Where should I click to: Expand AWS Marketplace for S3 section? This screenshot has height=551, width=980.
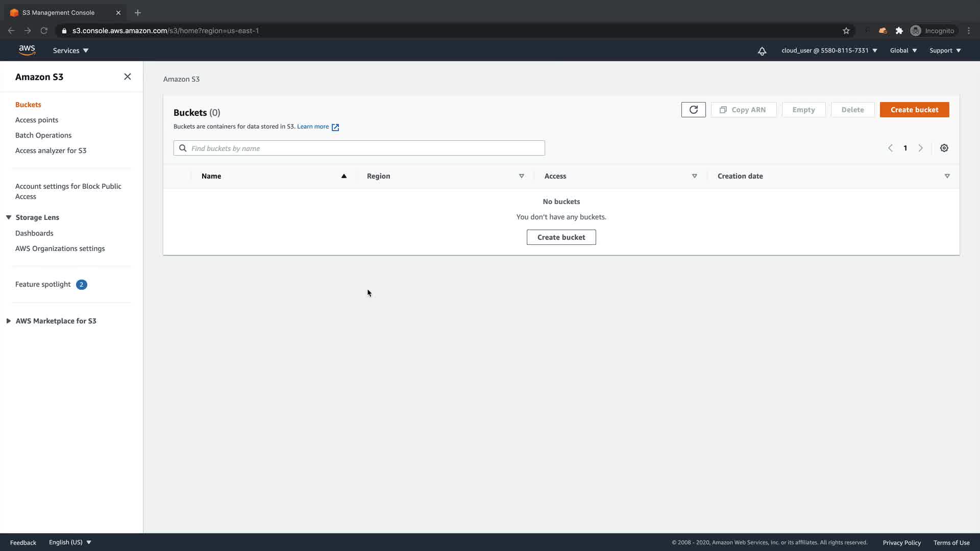pos(9,321)
